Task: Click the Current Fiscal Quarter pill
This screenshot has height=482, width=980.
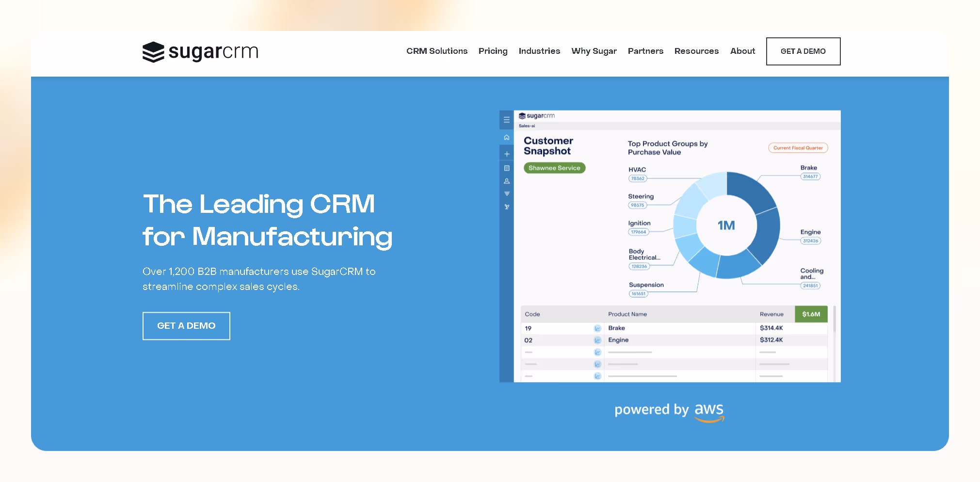Action: pyautogui.click(x=798, y=148)
